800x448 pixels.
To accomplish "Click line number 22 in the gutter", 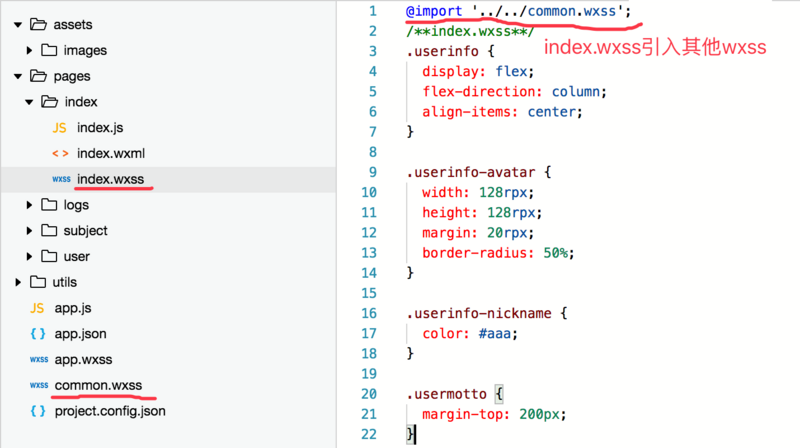I will pyautogui.click(x=369, y=435).
